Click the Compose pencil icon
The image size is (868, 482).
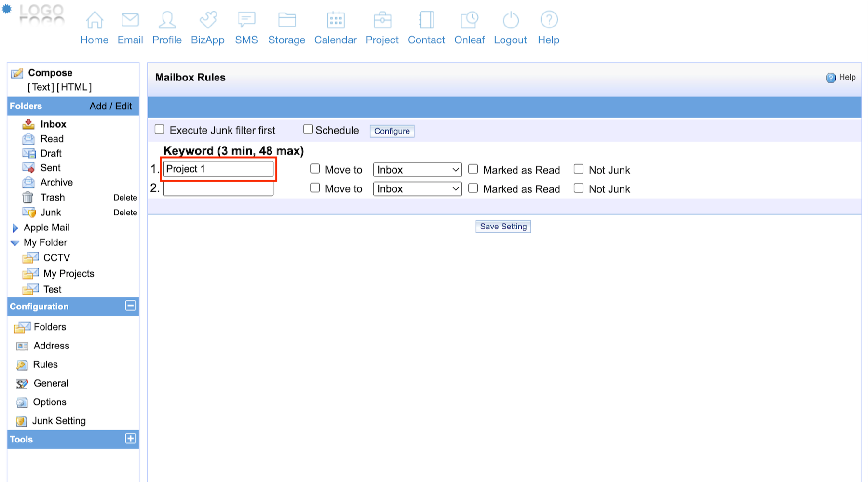click(17, 73)
